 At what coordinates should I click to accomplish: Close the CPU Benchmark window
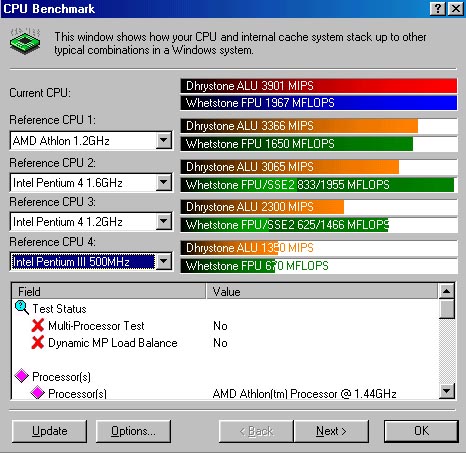pyautogui.click(x=455, y=9)
